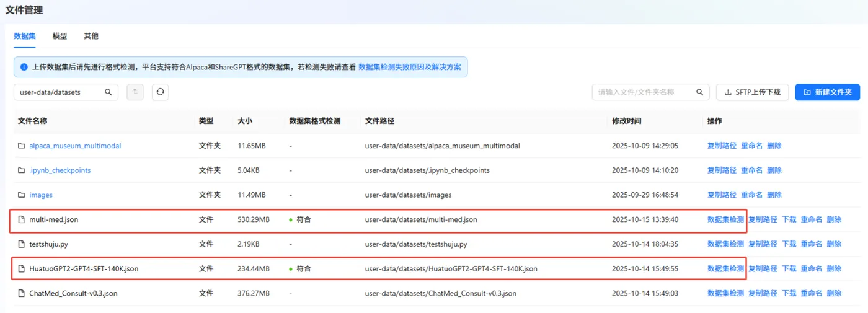Delete testshuju.py

point(834,244)
